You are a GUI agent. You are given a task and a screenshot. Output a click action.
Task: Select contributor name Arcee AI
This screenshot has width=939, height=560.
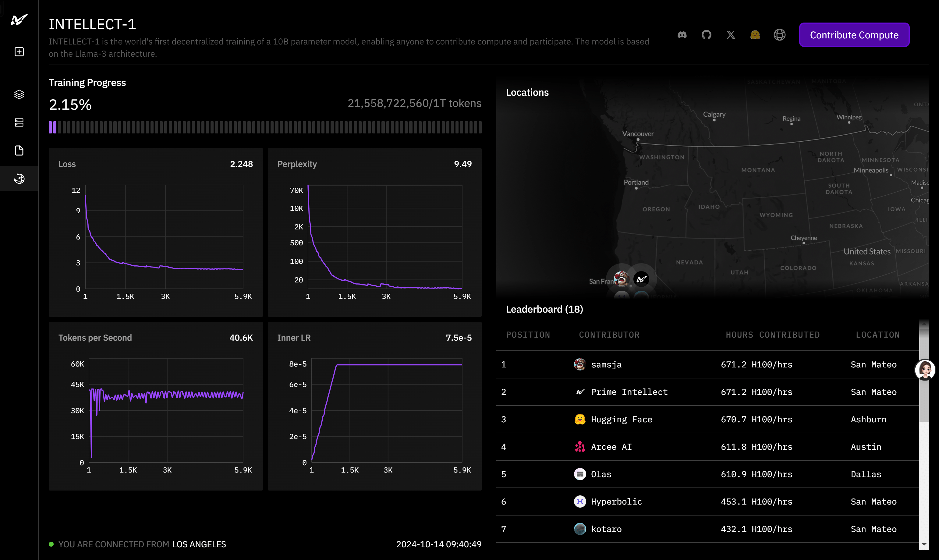coord(611,447)
